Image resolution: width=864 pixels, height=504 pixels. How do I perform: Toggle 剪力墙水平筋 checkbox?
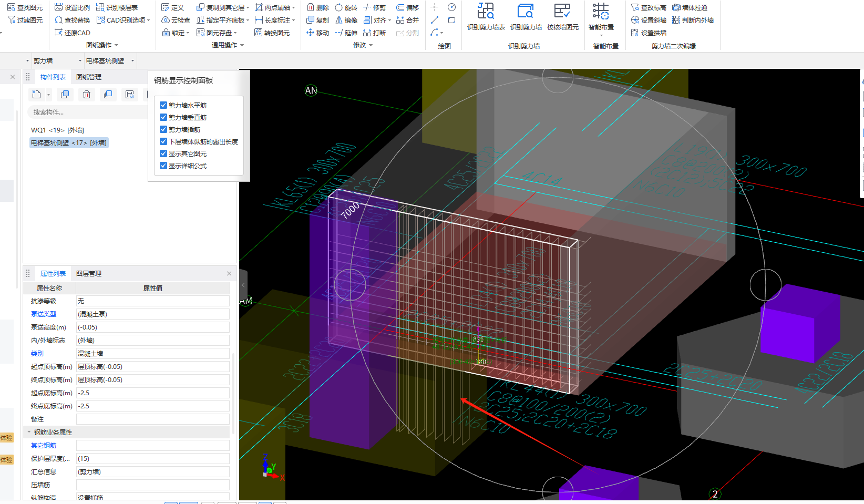163,105
